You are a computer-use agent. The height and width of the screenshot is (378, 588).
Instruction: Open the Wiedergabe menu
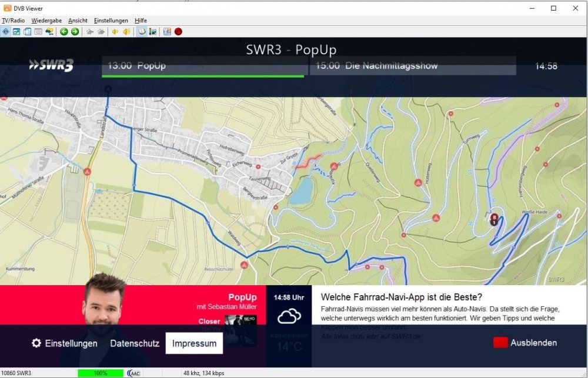pyautogui.click(x=46, y=21)
